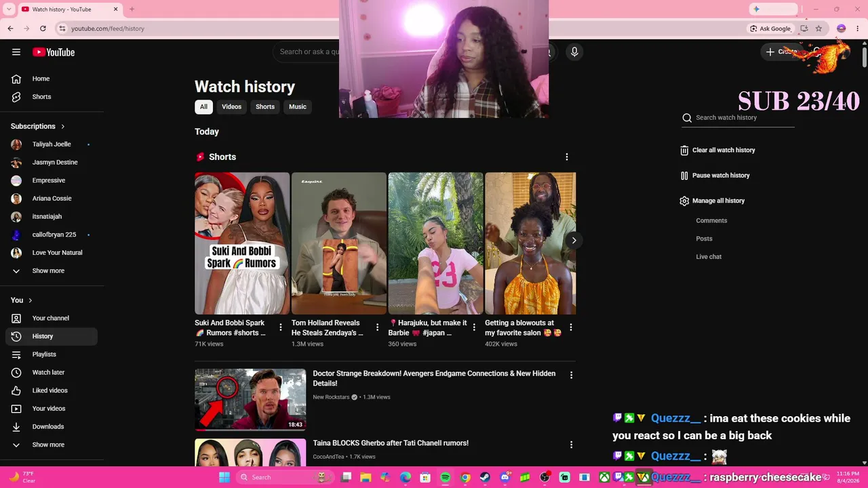Open Live chat history link

pos(709,257)
